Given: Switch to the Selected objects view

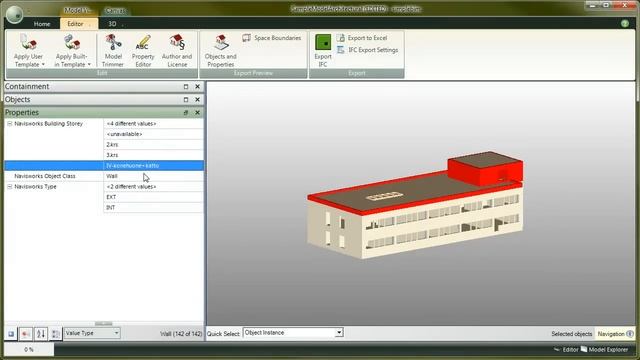Looking at the screenshot, I should coord(571,334).
